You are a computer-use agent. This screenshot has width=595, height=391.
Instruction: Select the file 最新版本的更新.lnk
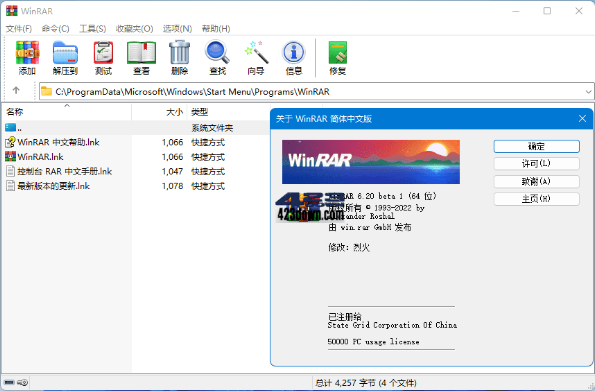(x=54, y=186)
